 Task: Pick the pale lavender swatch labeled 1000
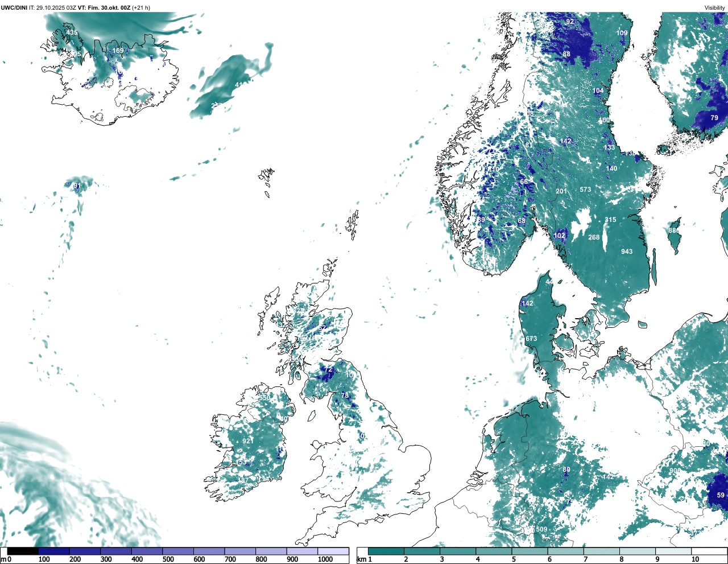coord(333,551)
